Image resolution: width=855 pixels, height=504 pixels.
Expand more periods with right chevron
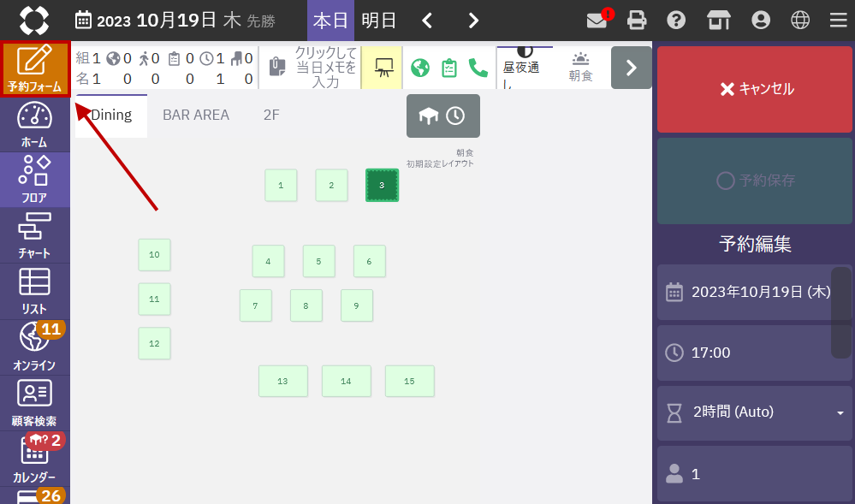pos(631,68)
